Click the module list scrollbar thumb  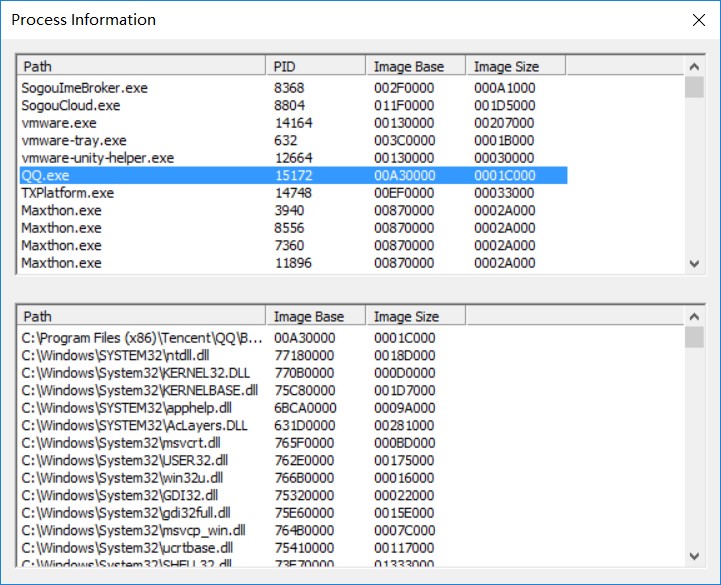point(694,338)
